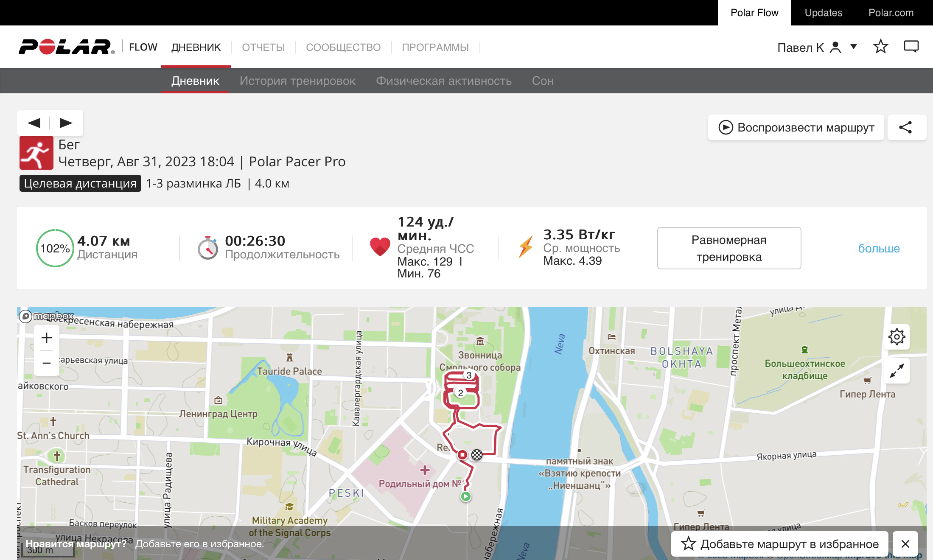Zoom out on the map
The width and height of the screenshot is (933, 560).
pos(47,363)
